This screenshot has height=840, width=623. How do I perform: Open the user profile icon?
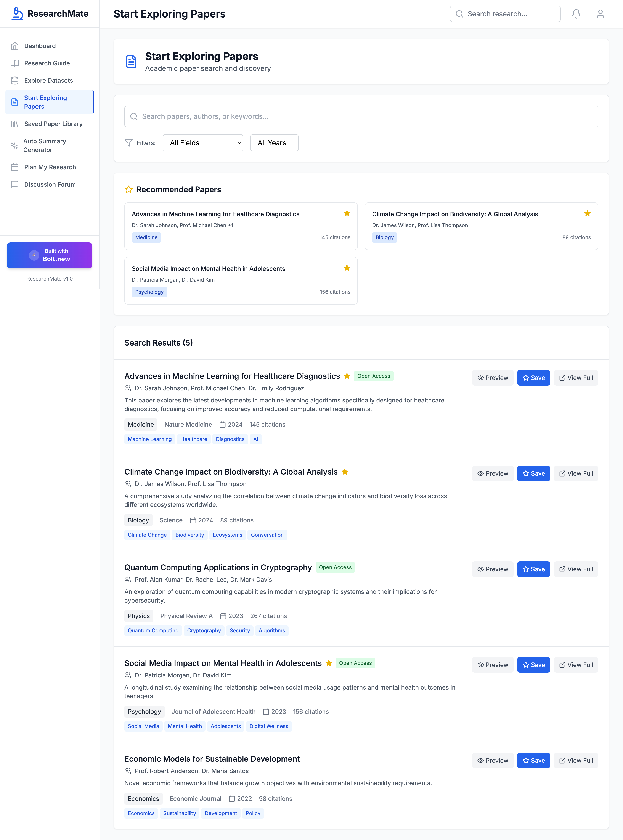coord(600,14)
